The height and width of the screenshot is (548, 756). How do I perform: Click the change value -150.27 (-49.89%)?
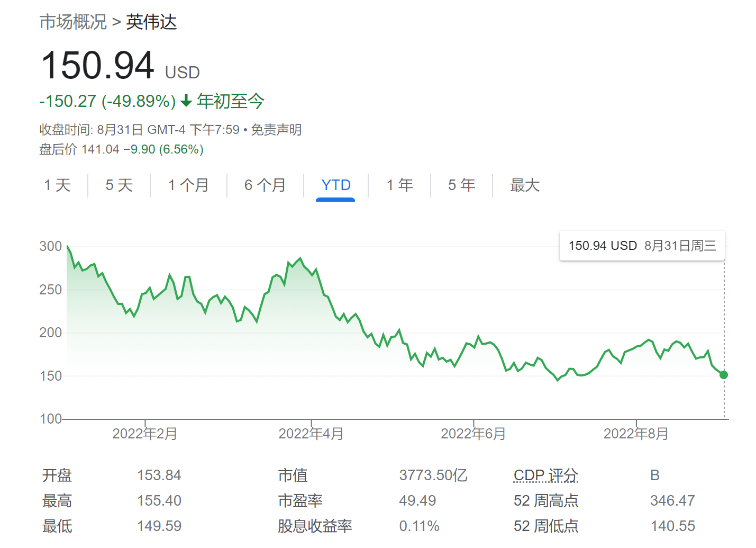107,101
